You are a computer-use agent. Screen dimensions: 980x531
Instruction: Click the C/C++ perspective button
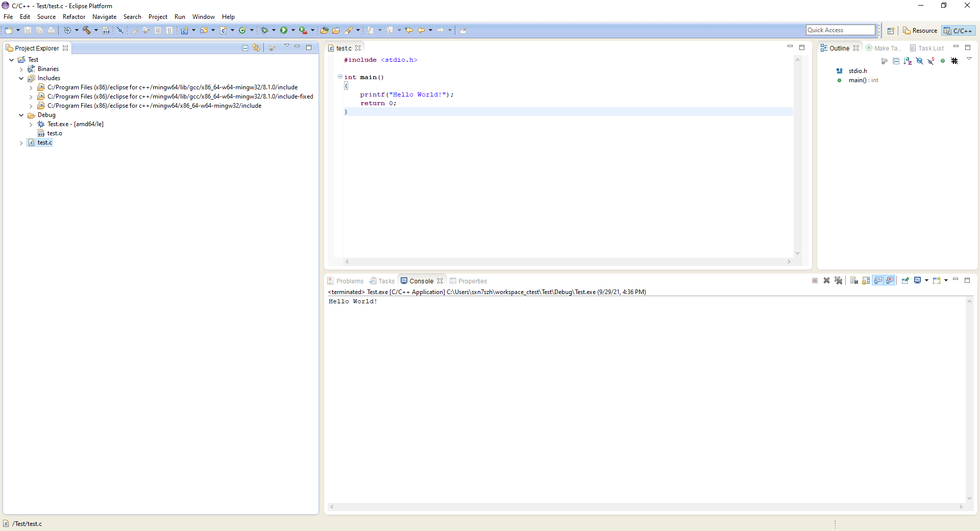point(958,31)
